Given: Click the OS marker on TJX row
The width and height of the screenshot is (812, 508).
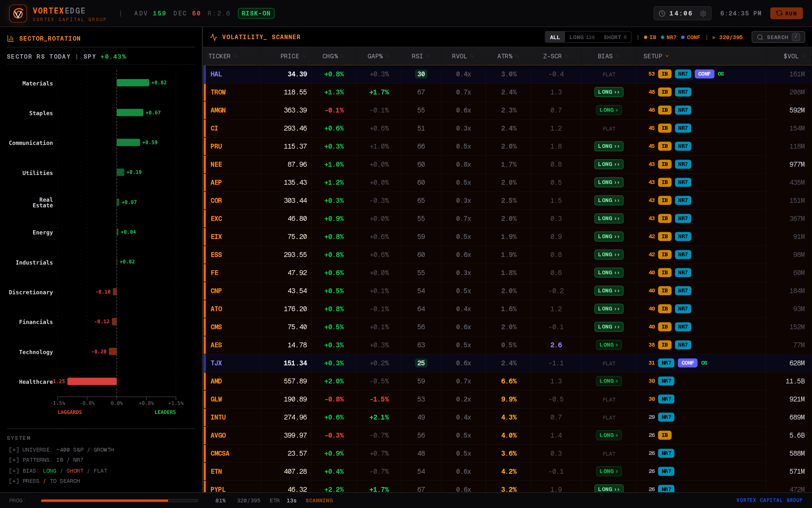Looking at the screenshot, I should click(704, 363).
